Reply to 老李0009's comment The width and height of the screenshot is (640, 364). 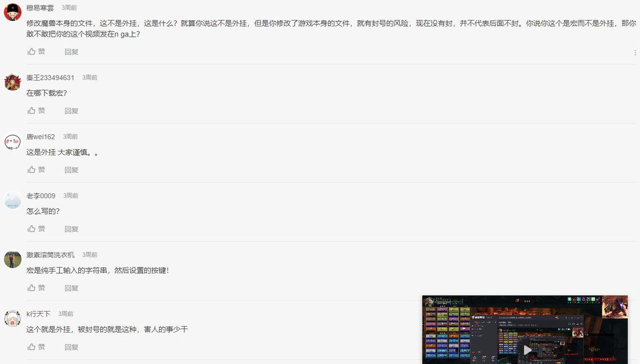[x=71, y=228]
